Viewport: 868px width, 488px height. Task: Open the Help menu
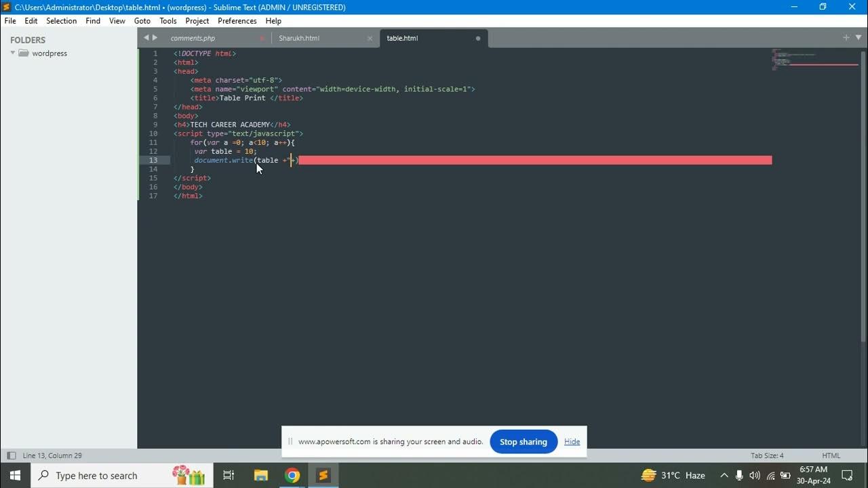(273, 21)
